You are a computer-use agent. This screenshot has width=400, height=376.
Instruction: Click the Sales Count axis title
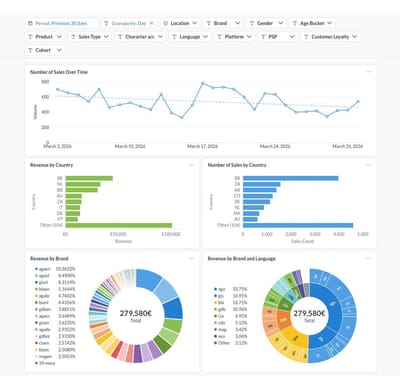tap(303, 241)
